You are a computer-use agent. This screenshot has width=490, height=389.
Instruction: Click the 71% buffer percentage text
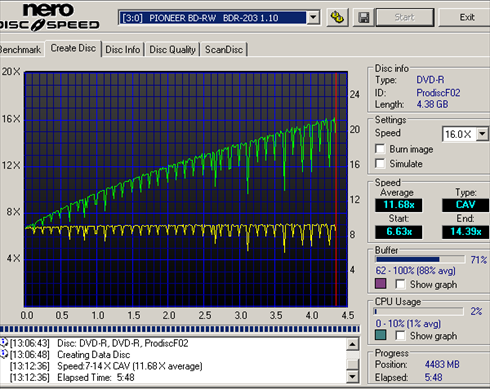pos(478,260)
